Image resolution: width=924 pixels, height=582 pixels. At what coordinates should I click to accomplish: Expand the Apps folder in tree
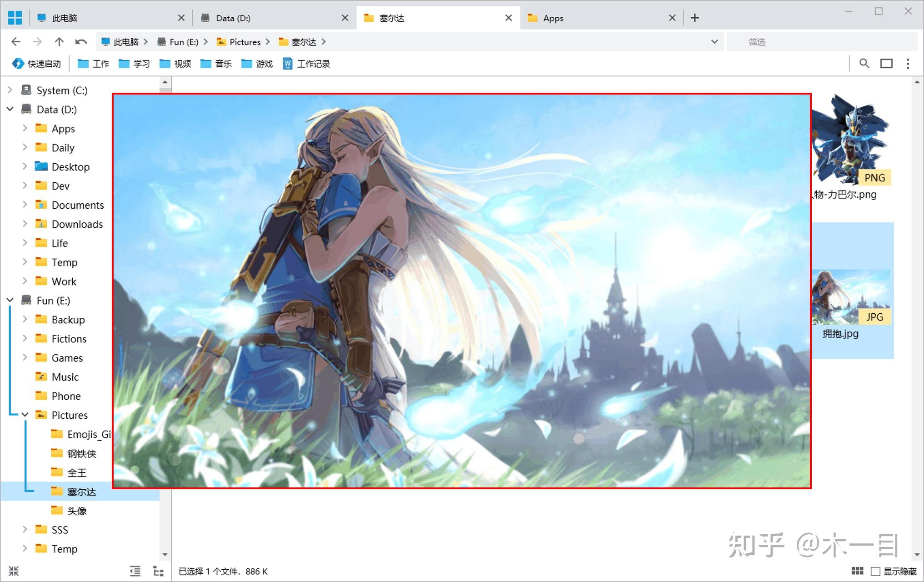point(25,128)
